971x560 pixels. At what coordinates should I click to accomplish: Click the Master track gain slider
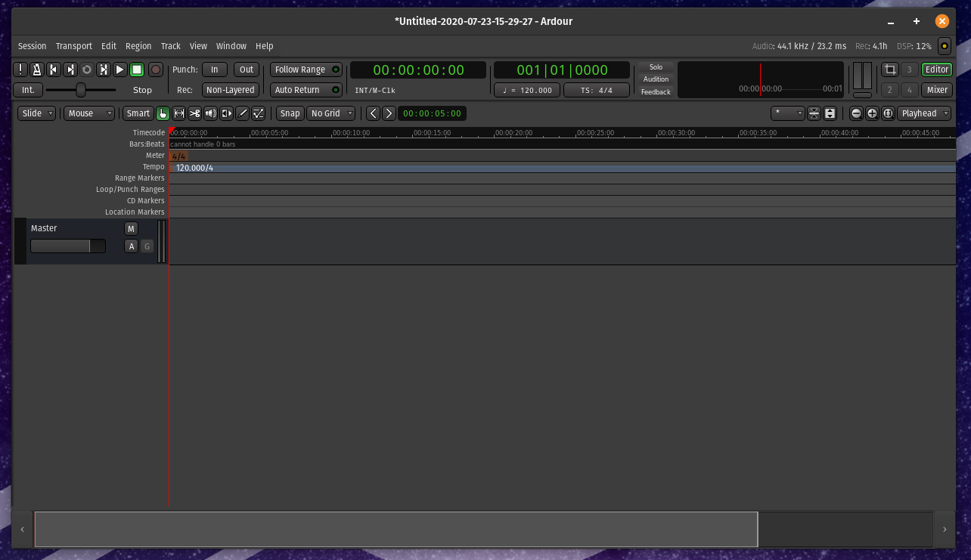68,246
